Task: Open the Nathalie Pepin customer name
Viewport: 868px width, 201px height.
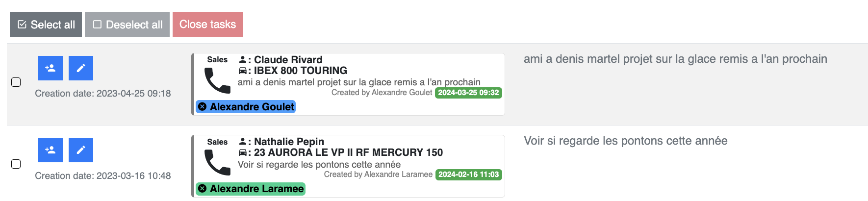Action: [x=289, y=142]
